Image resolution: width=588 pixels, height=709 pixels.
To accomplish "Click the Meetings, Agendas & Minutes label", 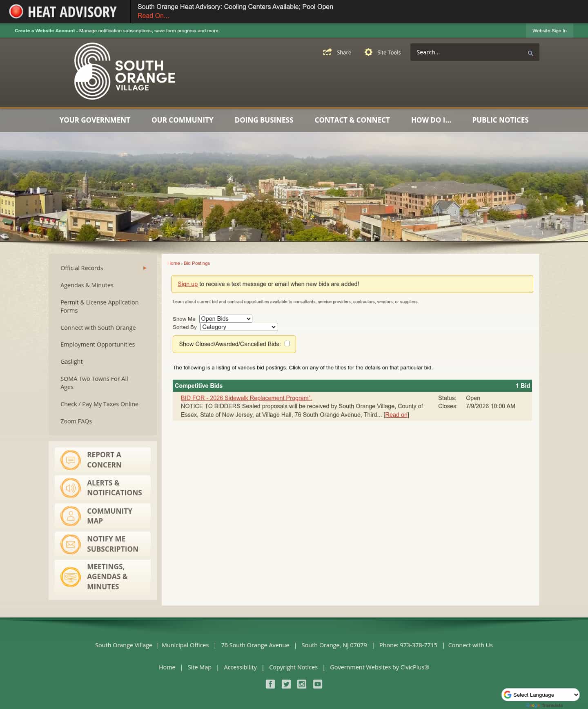I will [107, 577].
